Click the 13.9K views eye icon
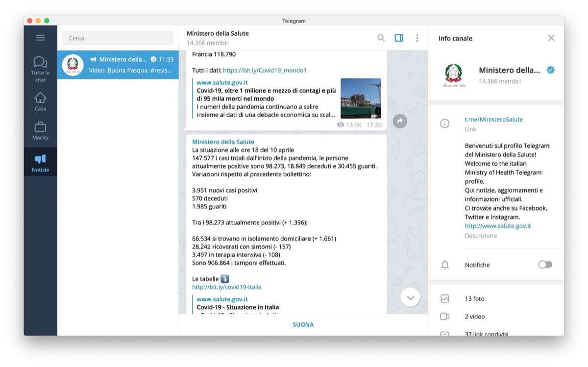 [341, 125]
